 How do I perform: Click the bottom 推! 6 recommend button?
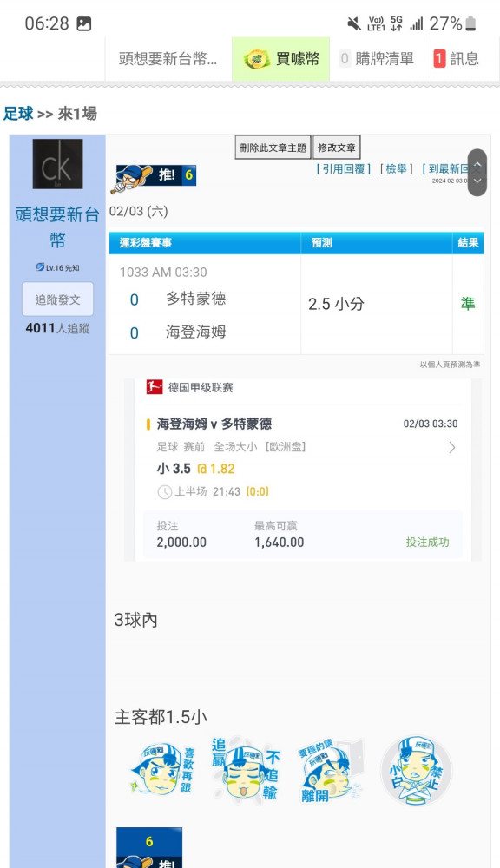[x=149, y=847]
